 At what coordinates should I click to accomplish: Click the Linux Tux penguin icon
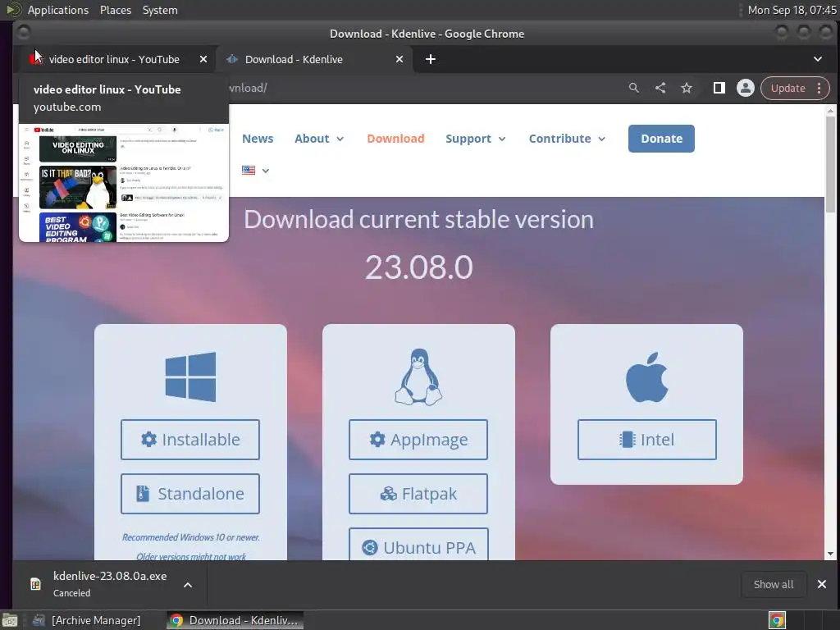pos(418,377)
